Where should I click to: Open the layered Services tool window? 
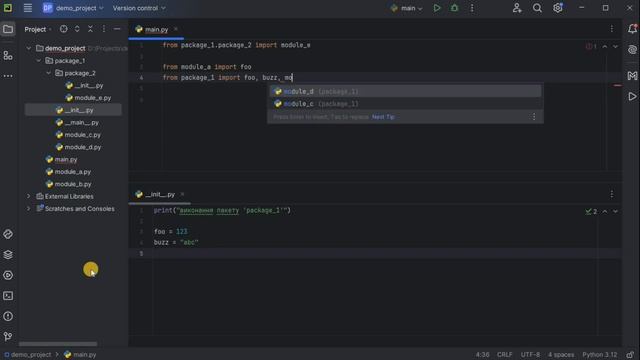[8, 255]
